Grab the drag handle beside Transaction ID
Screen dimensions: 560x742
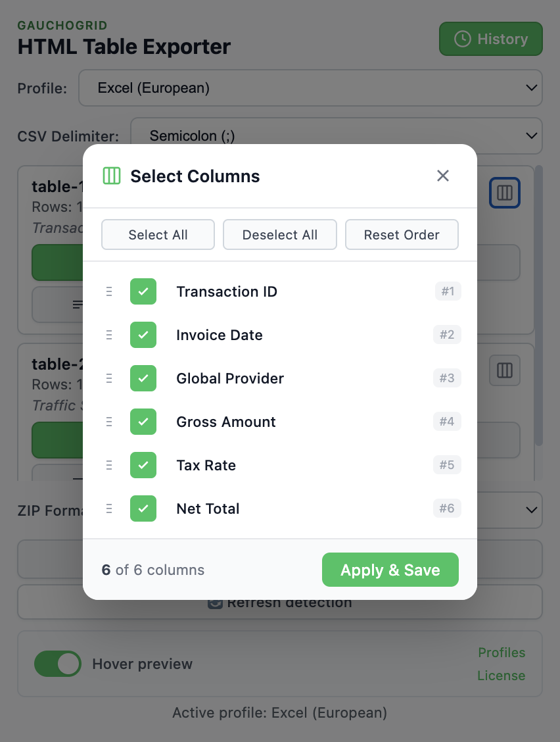[x=109, y=291]
